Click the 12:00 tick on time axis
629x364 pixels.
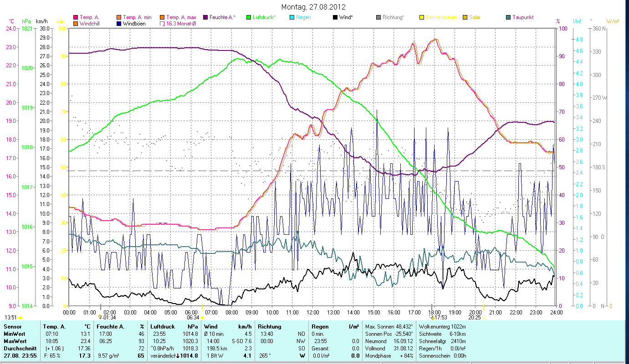coord(312,313)
